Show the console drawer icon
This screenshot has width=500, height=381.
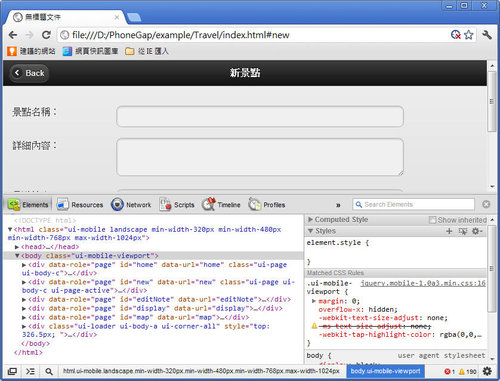coord(30,371)
